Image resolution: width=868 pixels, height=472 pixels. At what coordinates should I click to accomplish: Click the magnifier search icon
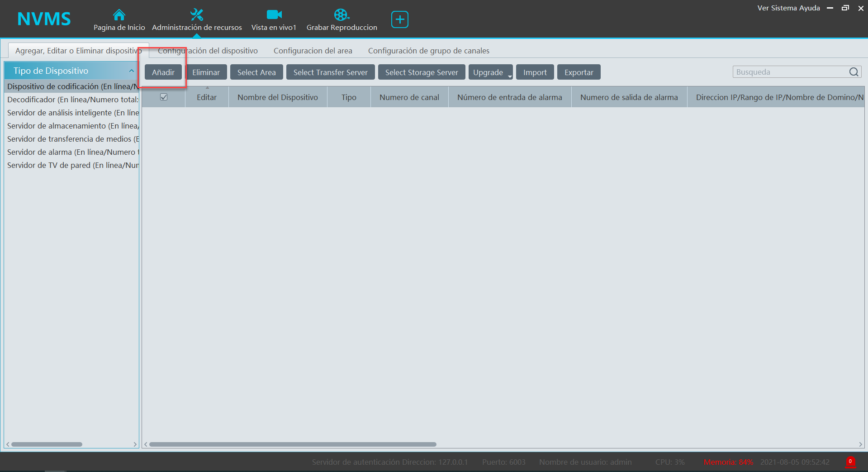(x=854, y=72)
